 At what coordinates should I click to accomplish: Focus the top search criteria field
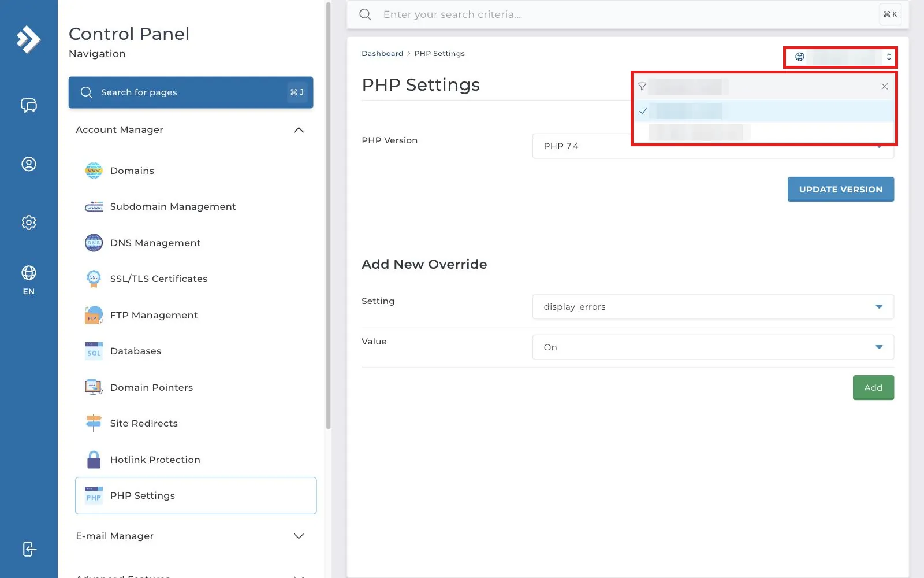pyautogui.click(x=628, y=14)
